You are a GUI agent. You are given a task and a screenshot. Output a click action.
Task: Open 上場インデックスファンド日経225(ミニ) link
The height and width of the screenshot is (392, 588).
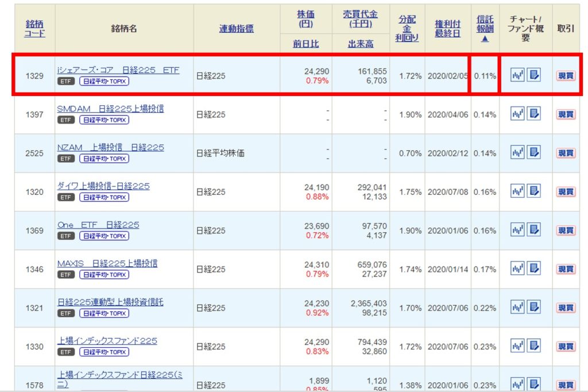119,379
